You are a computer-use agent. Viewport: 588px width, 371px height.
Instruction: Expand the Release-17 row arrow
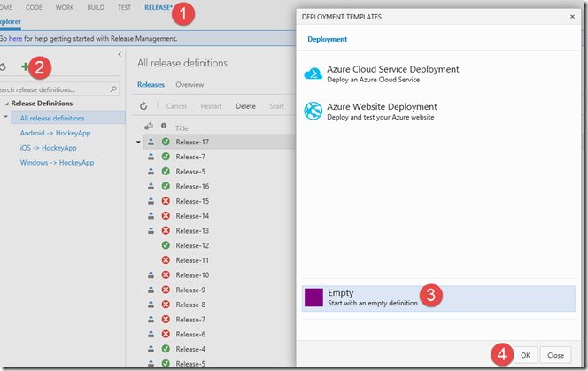tap(138, 143)
